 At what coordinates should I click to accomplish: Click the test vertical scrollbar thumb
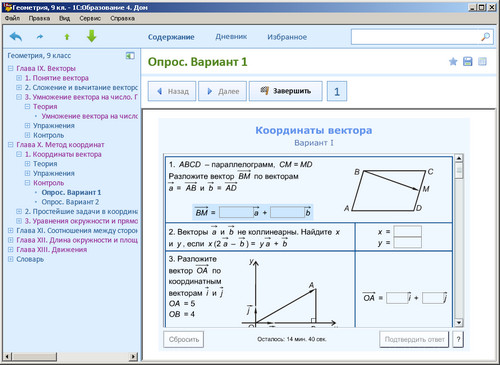coord(459,170)
